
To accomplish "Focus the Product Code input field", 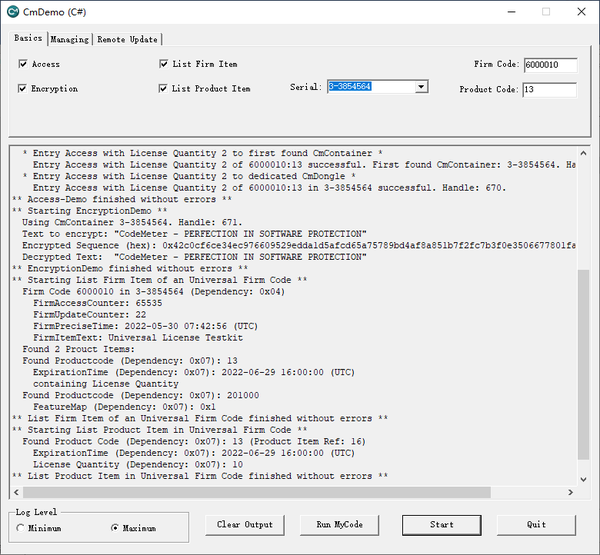I will (x=549, y=90).
